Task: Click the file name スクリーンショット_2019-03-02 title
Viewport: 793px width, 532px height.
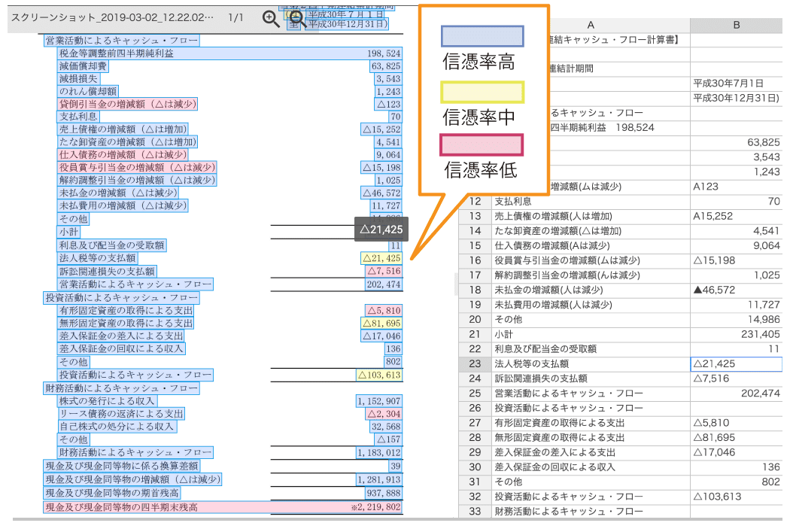Action: pyautogui.click(x=112, y=18)
